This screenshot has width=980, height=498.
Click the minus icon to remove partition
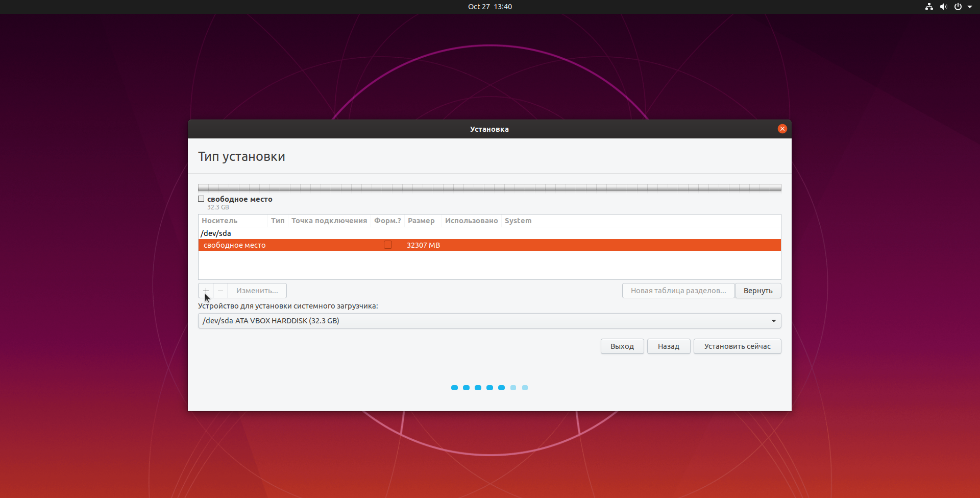point(220,291)
